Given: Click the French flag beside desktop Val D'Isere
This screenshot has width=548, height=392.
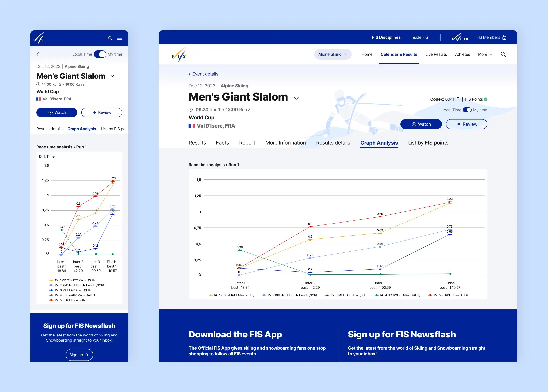Looking at the screenshot, I should pyautogui.click(x=192, y=126).
